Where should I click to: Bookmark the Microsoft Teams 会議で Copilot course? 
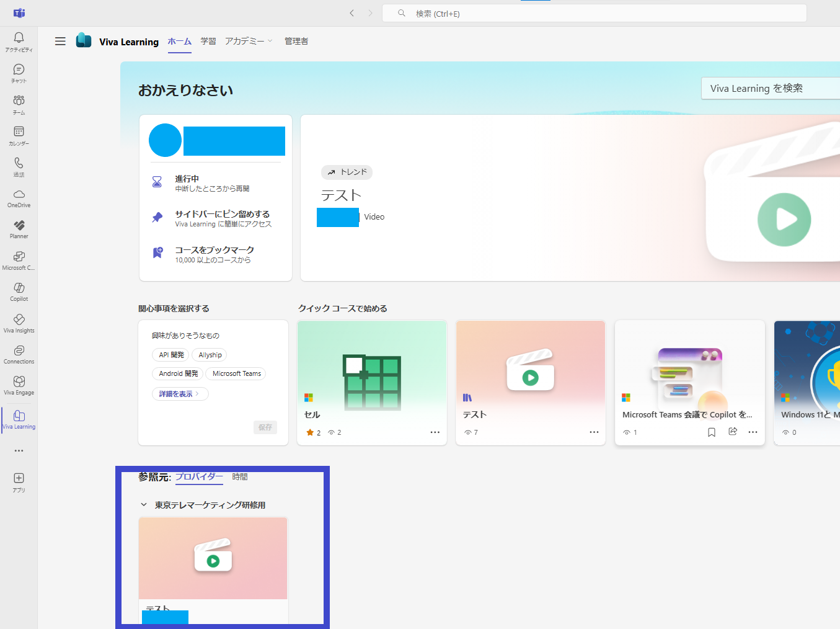[712, 432]
